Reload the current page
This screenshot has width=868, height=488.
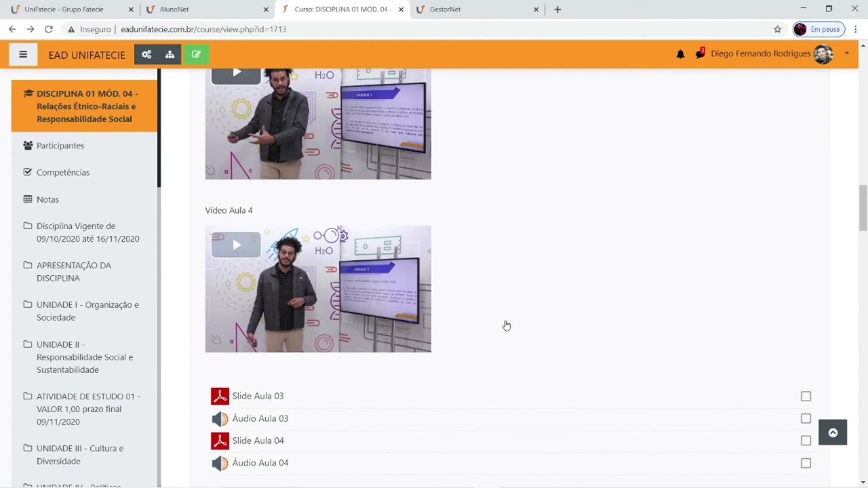[49, 29]
